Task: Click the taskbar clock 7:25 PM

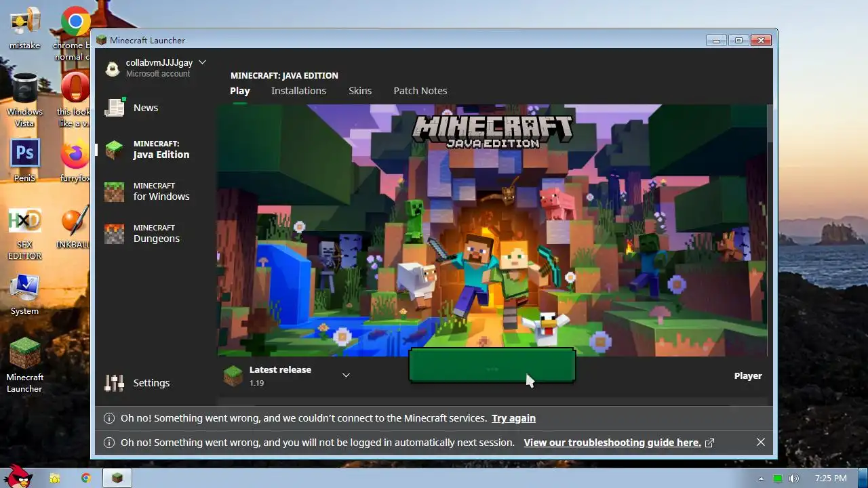Action: tap(831, 478)
